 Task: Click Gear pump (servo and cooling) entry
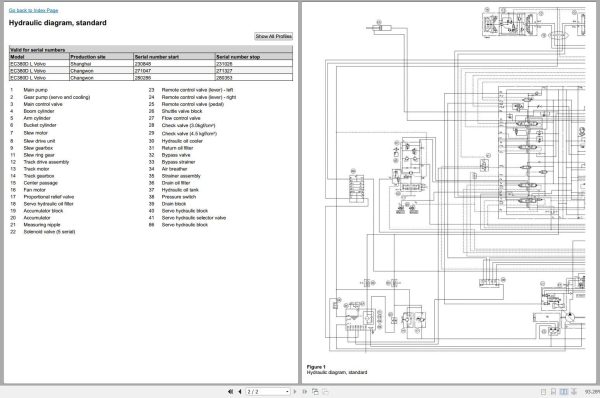(x=57, y=97)
